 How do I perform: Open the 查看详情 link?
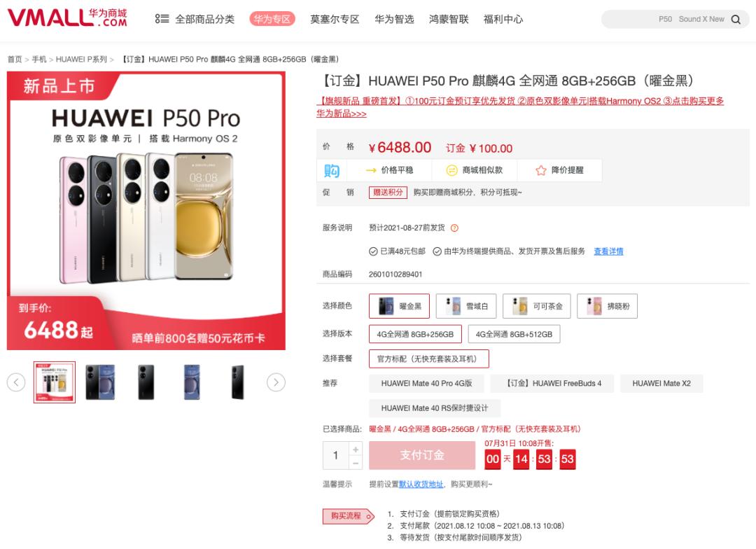point(608,251)
